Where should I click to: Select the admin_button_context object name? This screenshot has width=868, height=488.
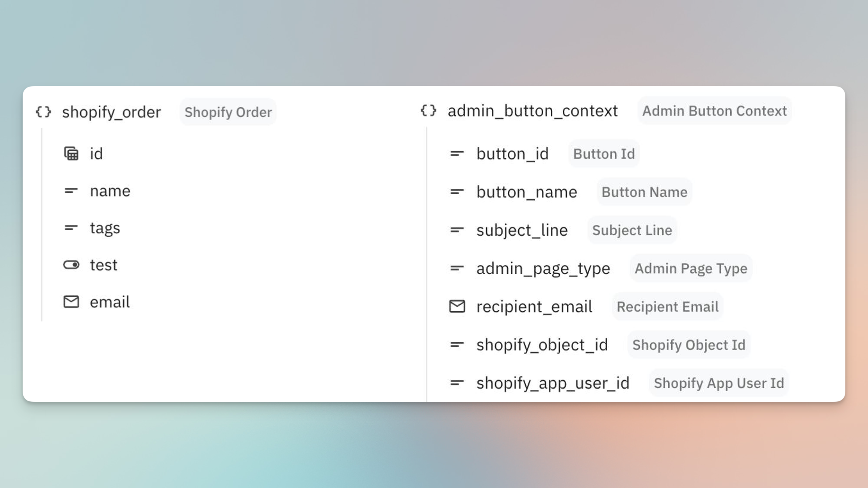coord(533,111)
